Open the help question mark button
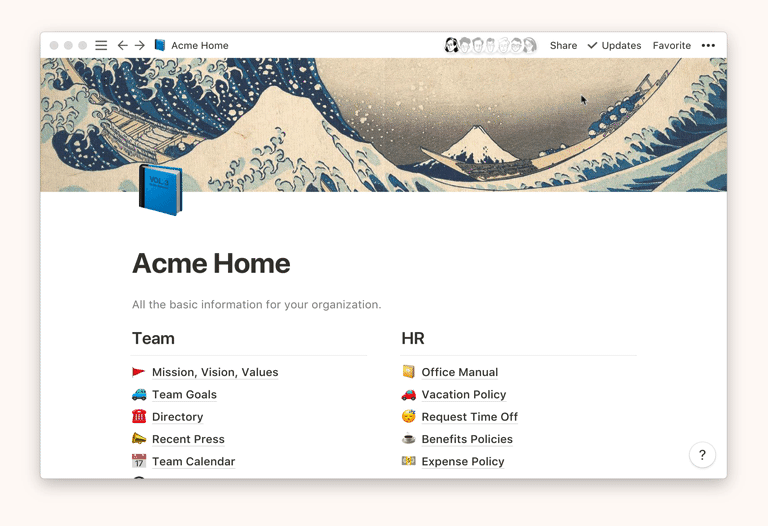Screen dimensions: 768x526 (x=702, y=455)
